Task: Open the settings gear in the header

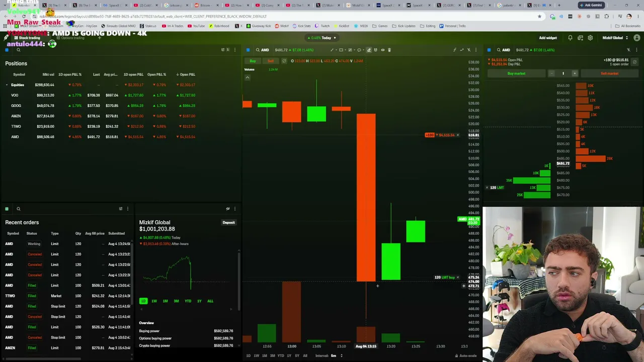Action: click(x=590, y=38)
